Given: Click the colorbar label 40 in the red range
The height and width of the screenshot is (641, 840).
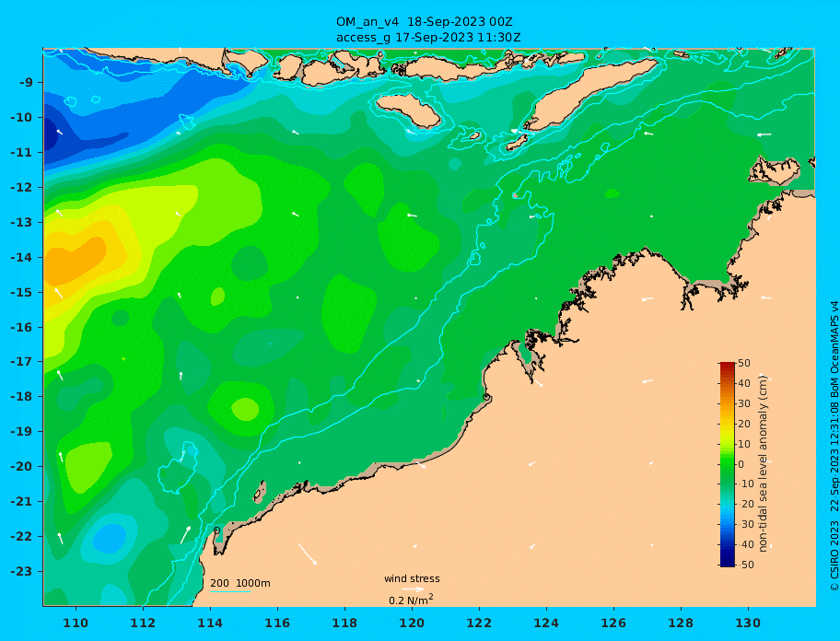Looking at the screenshot, I should (744, 383).
